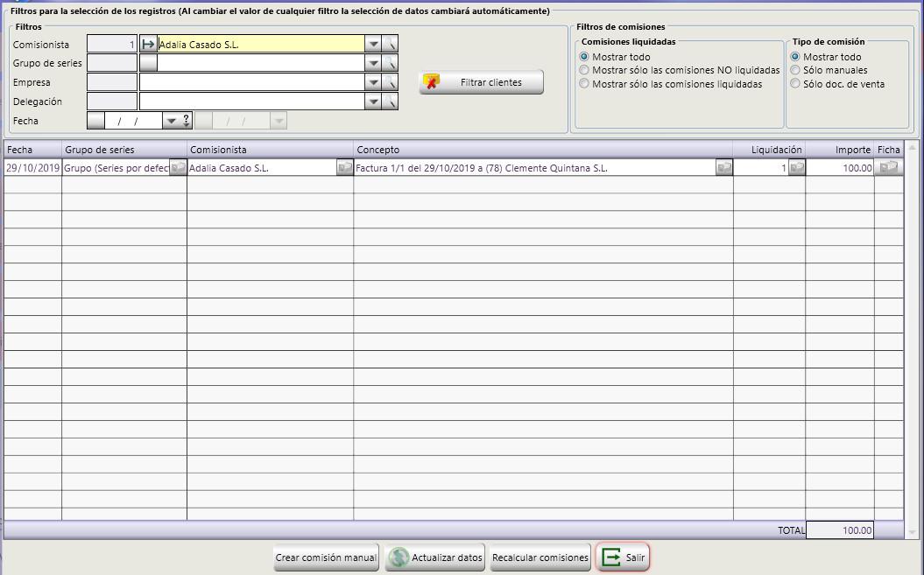Open Delegación search lookup icon
The height and width of the screenshot is (575, 924).
tap(391, 102)
